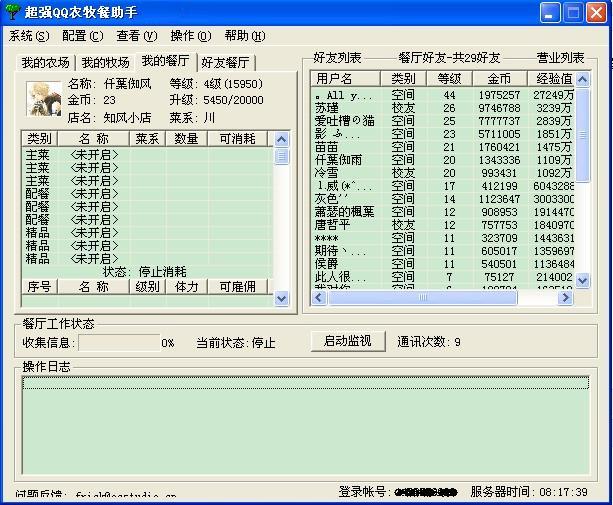Click the 店名 知风小店 text
Viewport: 613px width, 505px height.
109,118
